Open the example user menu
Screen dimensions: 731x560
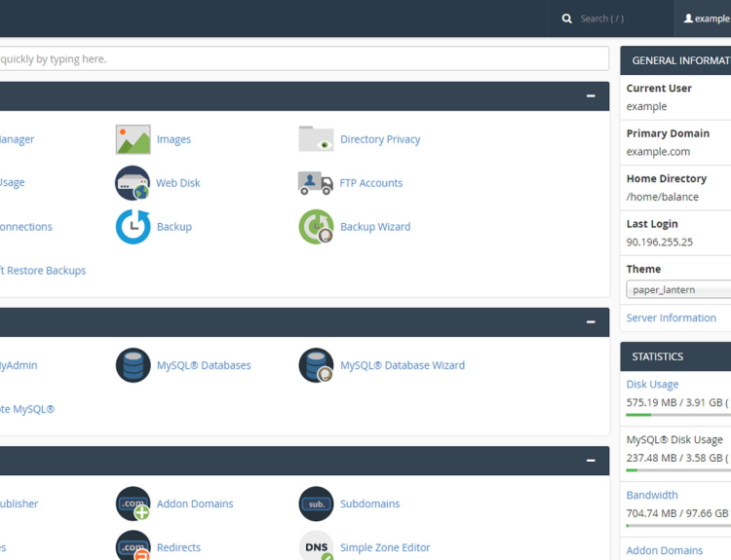[706, 19]
